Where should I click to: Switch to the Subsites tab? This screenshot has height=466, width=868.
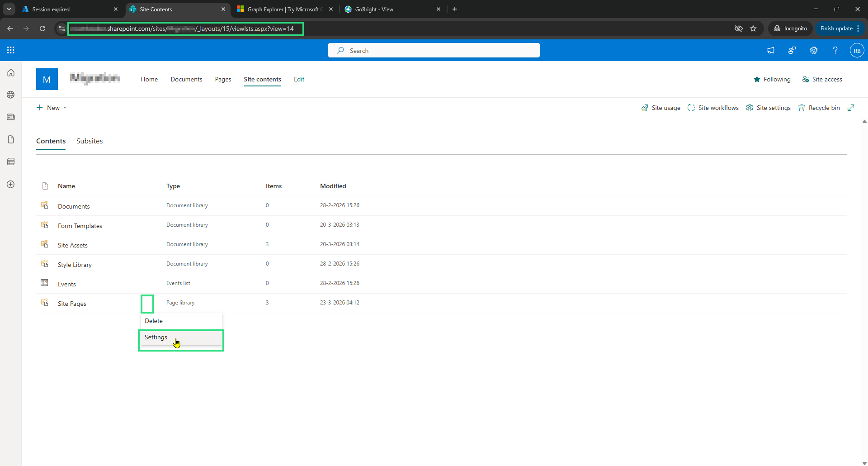[90, 141]
